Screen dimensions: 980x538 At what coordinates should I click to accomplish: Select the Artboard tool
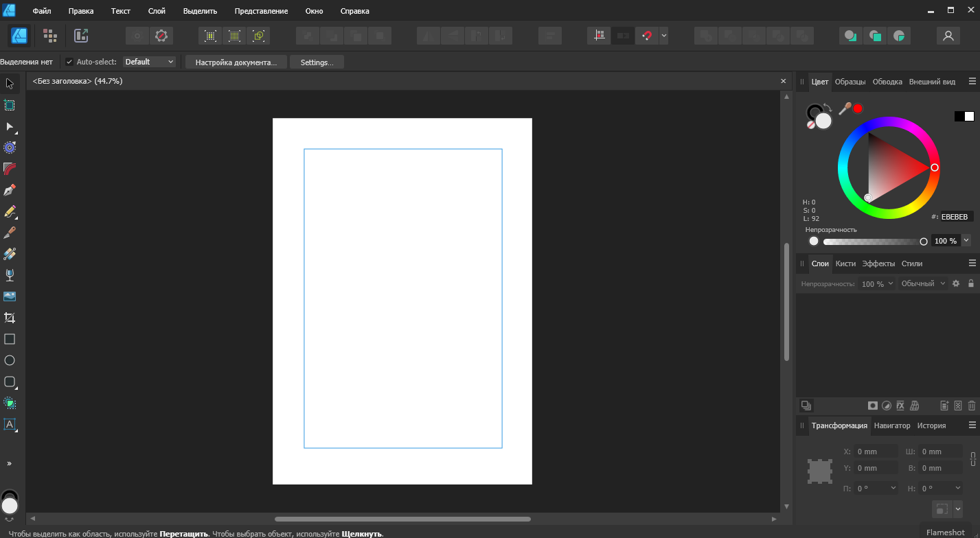[x=10, y=105]
